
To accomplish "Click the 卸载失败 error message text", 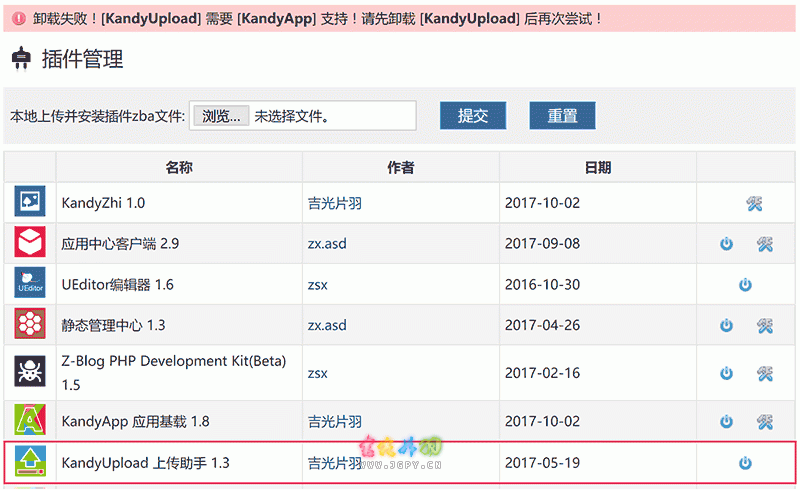I will pyautogui.click(x=317, y=19).
